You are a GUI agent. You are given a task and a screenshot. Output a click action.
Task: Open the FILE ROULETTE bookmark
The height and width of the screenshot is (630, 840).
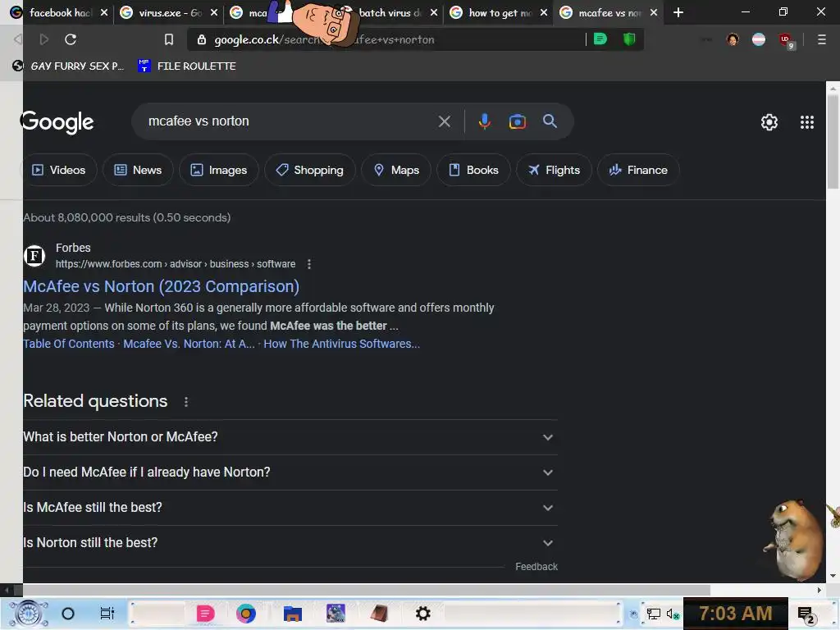(x=187, y=66)
